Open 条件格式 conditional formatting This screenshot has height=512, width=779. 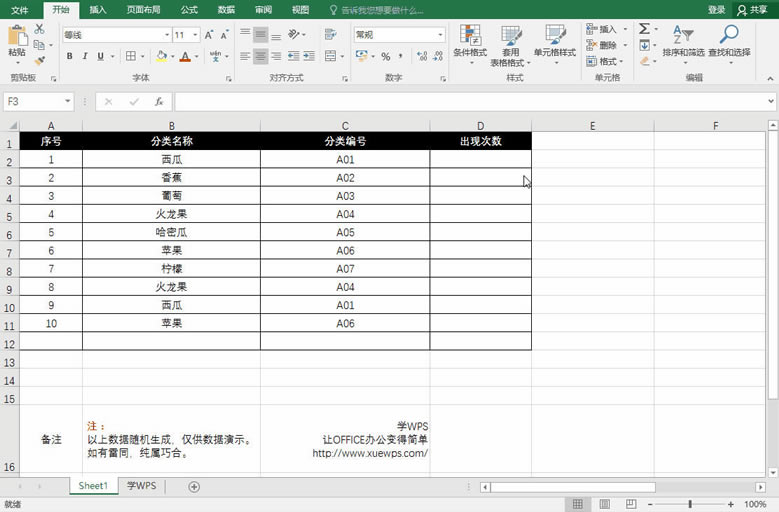(x=470, y=45)
